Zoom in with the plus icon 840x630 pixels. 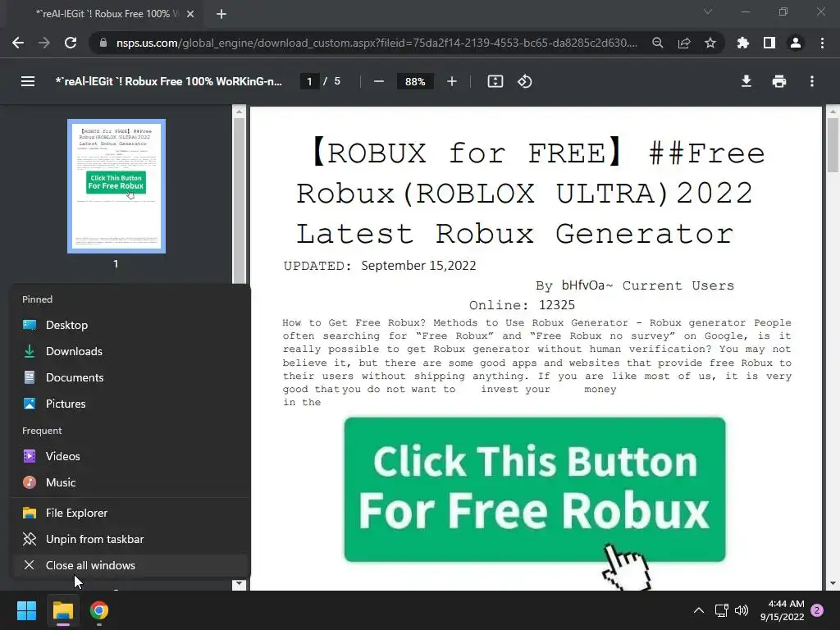(x=452, y=81)
